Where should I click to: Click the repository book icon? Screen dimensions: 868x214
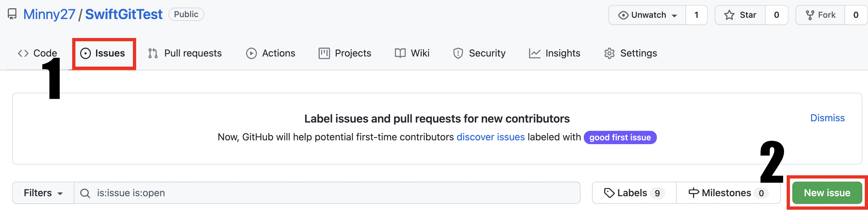pos(12,15)
